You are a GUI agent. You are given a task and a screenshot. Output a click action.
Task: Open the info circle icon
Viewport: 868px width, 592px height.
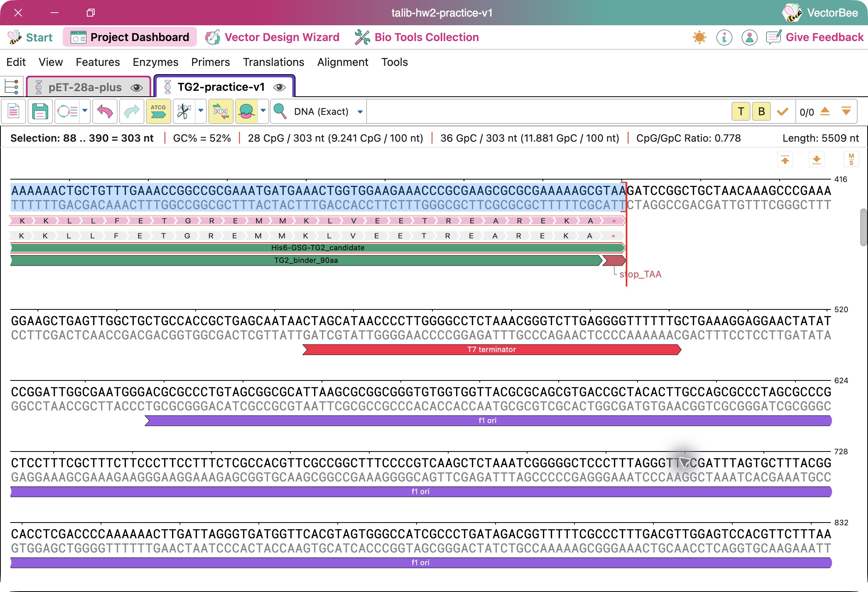724,37
